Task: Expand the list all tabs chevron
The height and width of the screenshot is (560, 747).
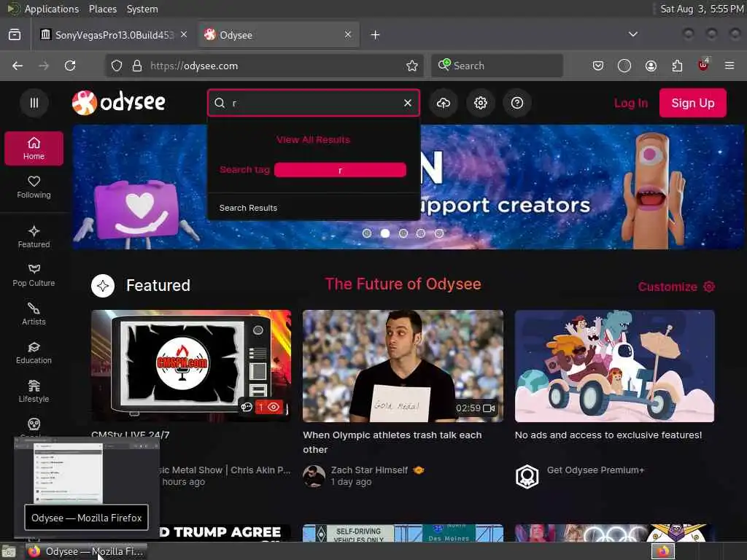Action: point(633,34)
